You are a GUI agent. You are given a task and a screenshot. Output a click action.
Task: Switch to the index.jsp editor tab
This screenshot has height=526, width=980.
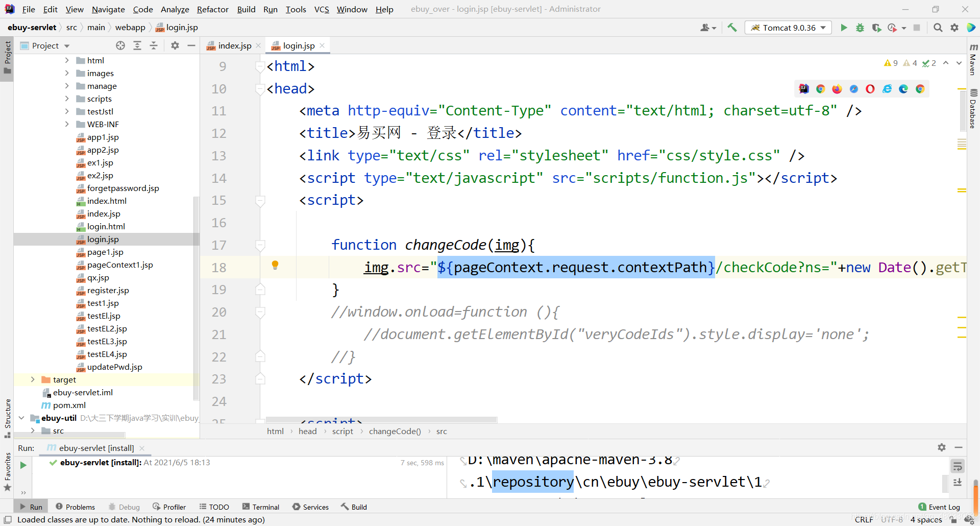point(235,45)
